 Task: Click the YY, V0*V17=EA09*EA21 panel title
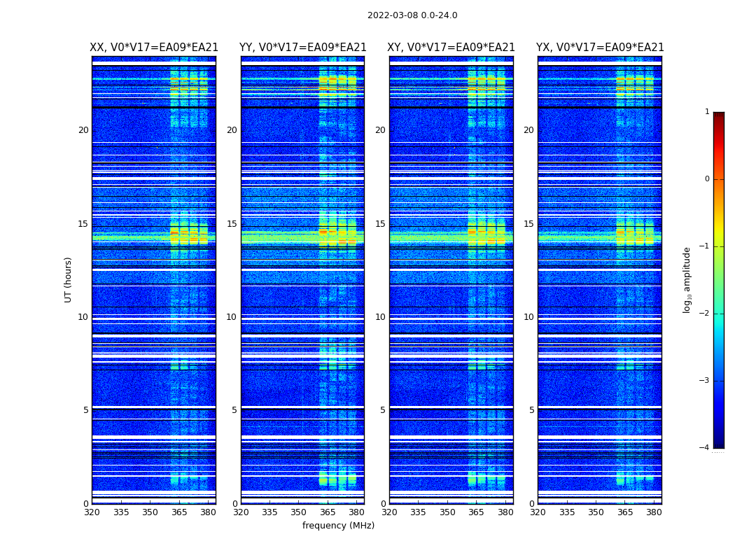303,48
